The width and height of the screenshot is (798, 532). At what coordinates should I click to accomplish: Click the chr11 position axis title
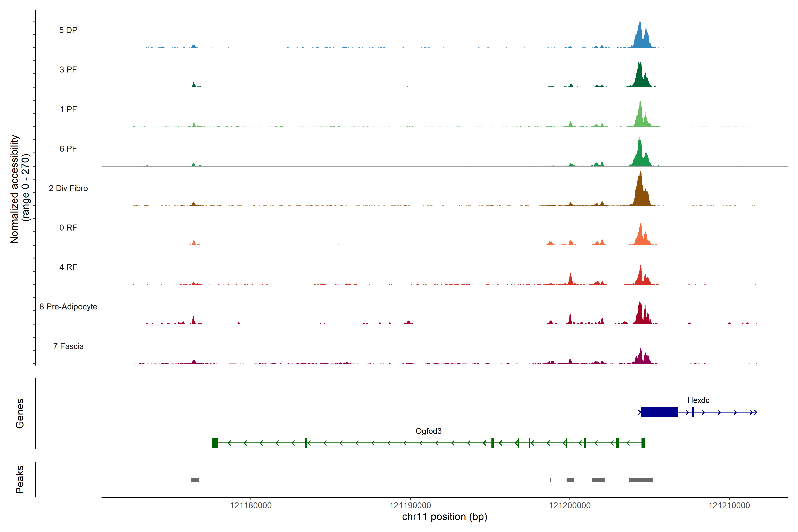point(444,517)
